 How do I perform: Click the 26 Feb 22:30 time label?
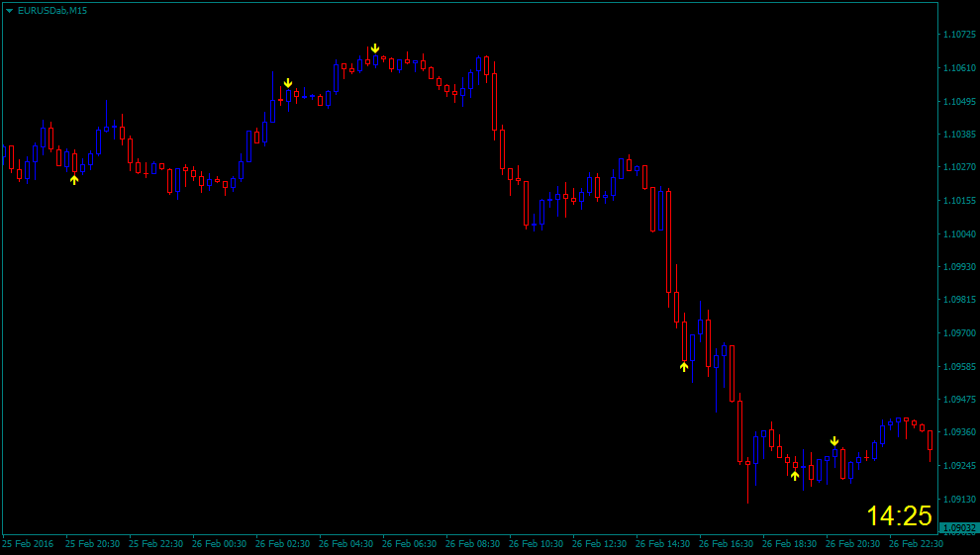[x=917, y=544]
